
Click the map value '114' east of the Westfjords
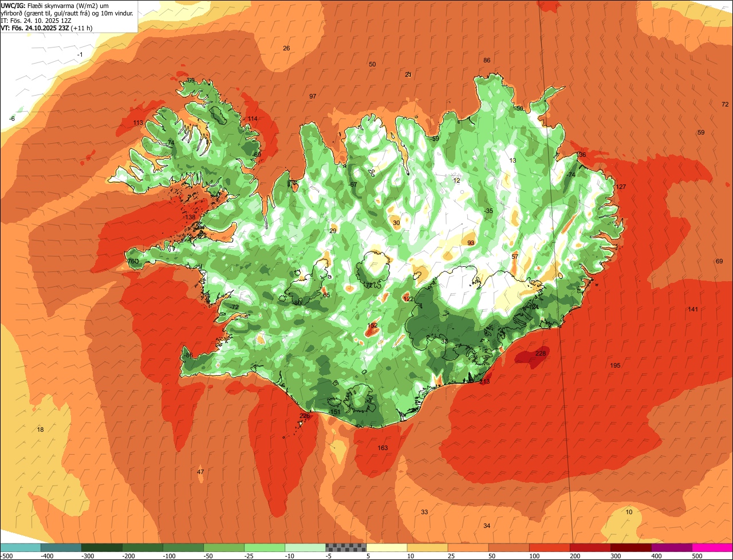tap(253, 119)
